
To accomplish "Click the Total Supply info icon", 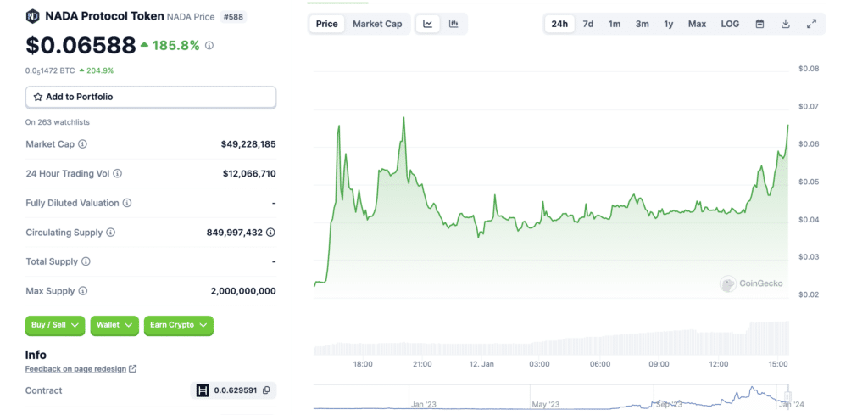I will (x=86, y=261).
